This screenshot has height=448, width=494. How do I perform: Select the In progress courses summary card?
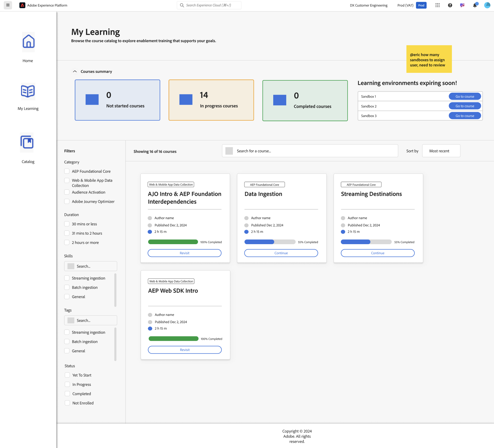(211, 100)
